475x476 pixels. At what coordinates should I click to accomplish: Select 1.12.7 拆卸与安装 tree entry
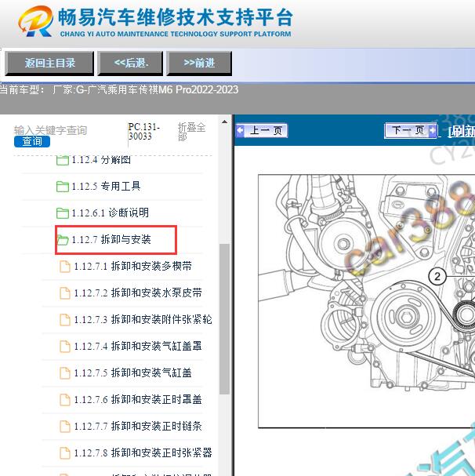[111, 239]
